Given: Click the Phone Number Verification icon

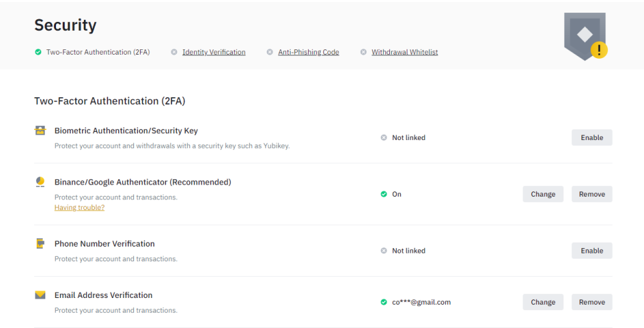Looking at the screenshot, I should (x=40, y=243).
